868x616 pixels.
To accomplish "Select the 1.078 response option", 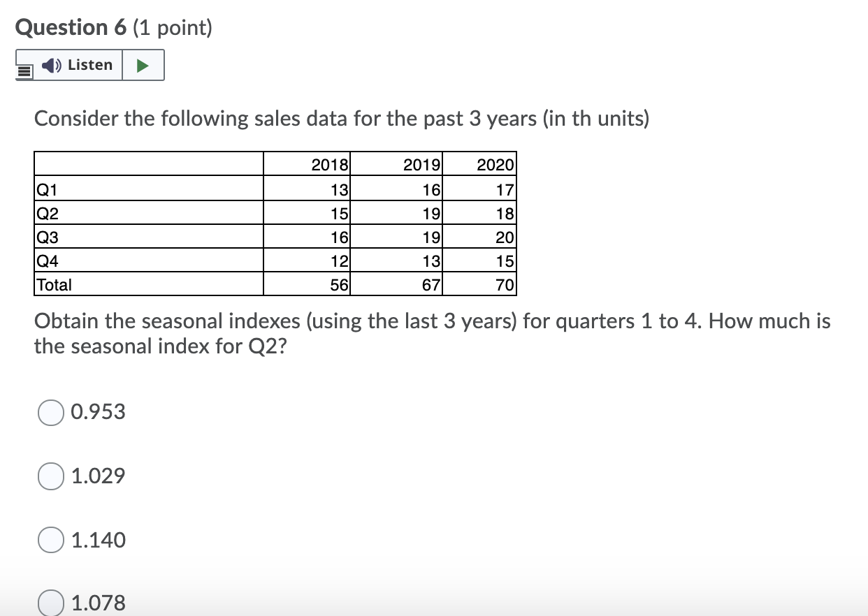I will pos(50,601).
